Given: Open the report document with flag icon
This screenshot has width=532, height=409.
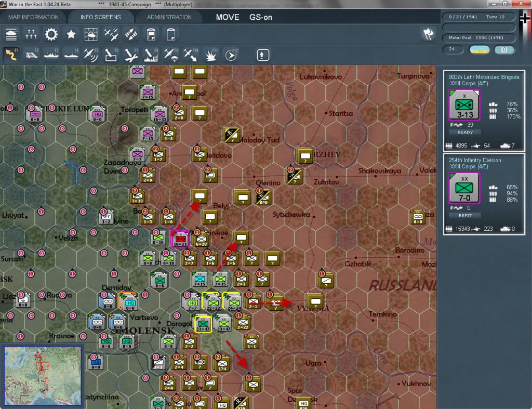Looking at the screenshot, I should tap(151, 34).
